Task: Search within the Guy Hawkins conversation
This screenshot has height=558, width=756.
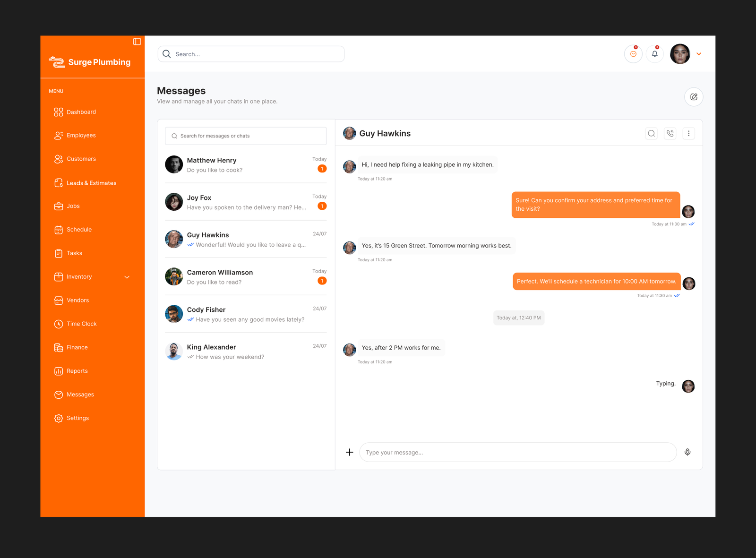Action: tap(651, 133)
